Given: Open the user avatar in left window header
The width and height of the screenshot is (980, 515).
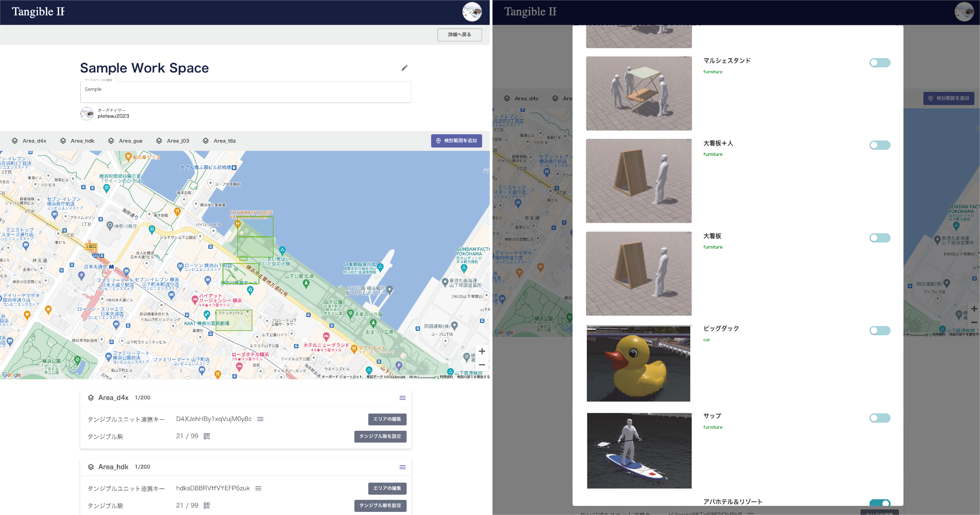Looking at the screenshot, I should 472,12.
